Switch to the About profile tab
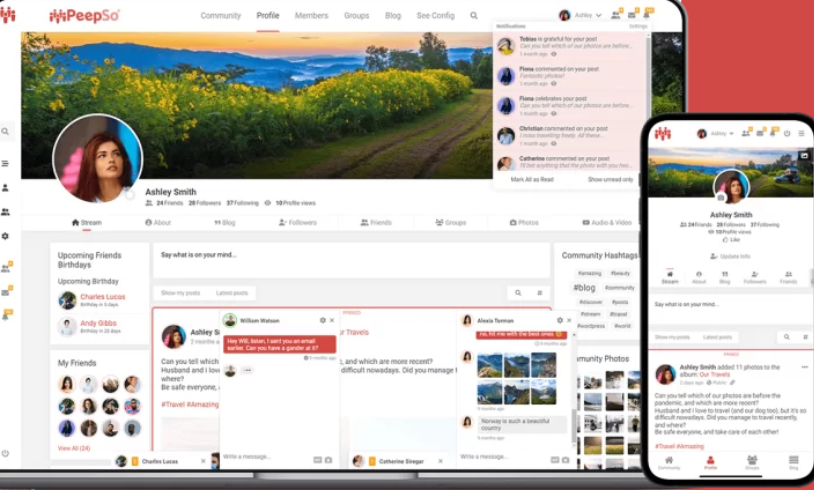 point(158,222)
